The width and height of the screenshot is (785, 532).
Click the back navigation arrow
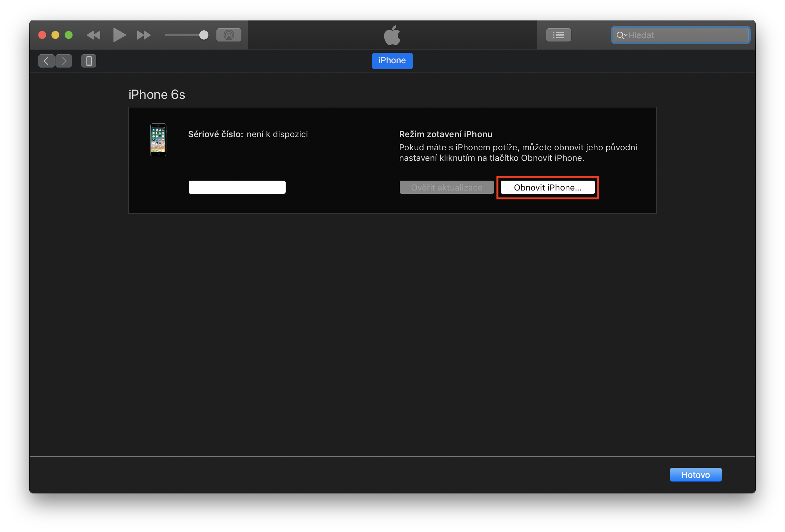[x=46, y=61]
